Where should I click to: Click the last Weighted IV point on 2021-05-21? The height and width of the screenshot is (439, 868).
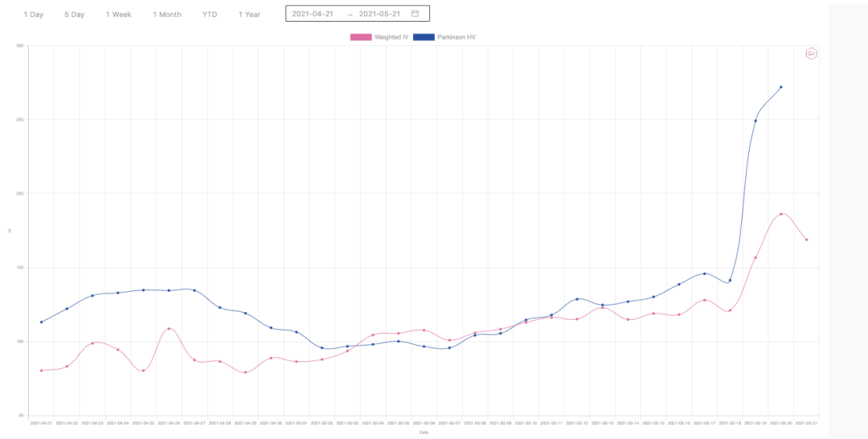(x=806, y=240)
